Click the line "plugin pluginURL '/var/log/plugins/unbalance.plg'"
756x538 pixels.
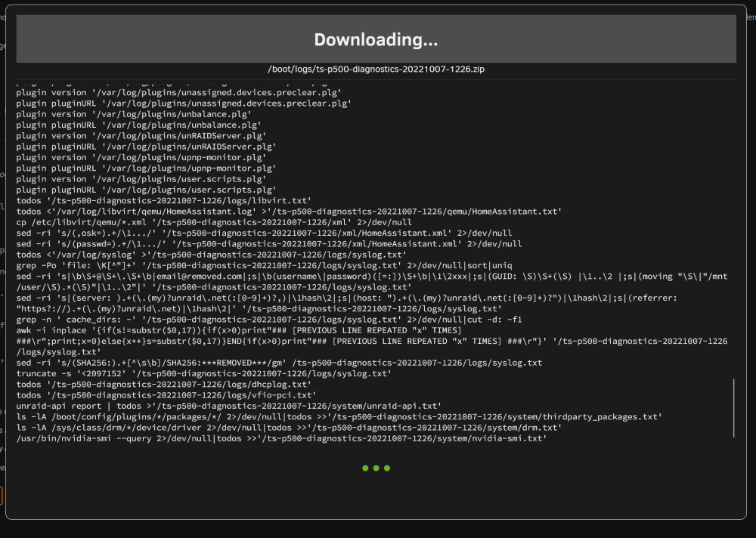pyautogui.click(x=139, y=125)
